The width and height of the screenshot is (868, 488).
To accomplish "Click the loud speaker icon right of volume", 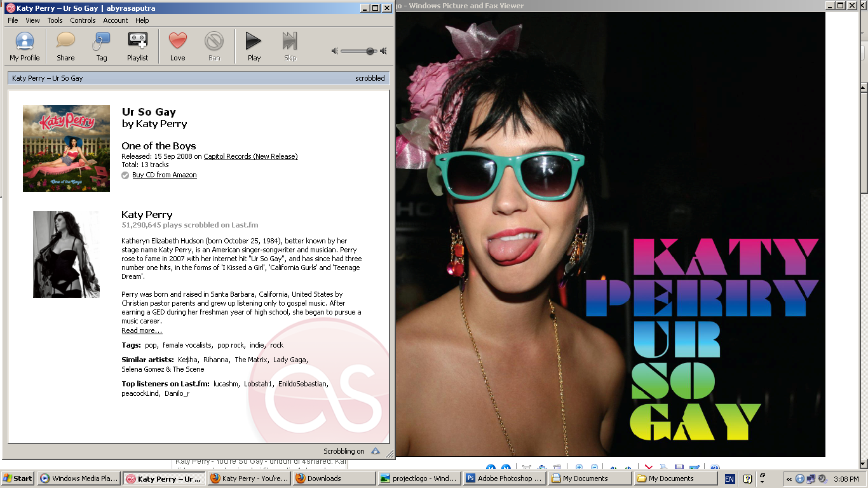I will pyautogui.click(x=383, y=51).
